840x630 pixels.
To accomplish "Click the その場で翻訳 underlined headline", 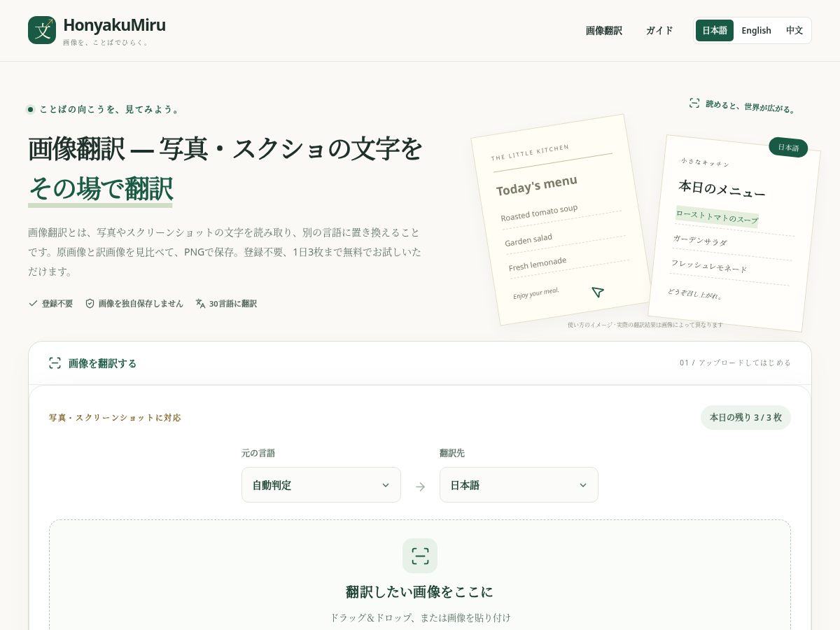I will click(x=100, y=189).
